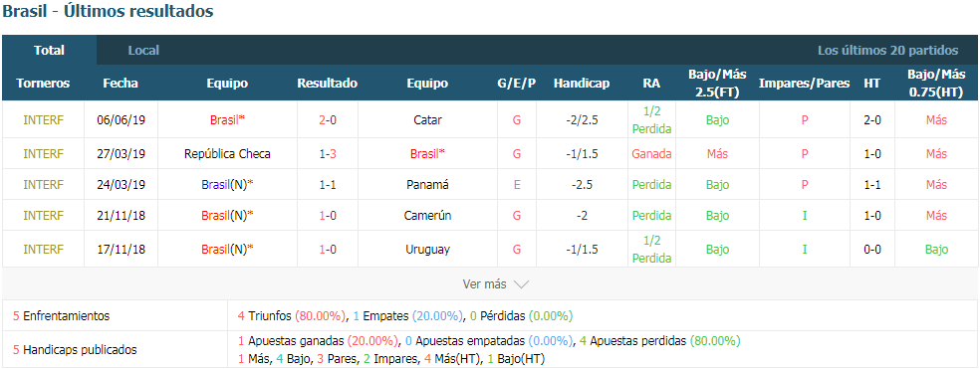The image size is (980, 369).
Task: Click the Resultado column header
Action: 328,83
